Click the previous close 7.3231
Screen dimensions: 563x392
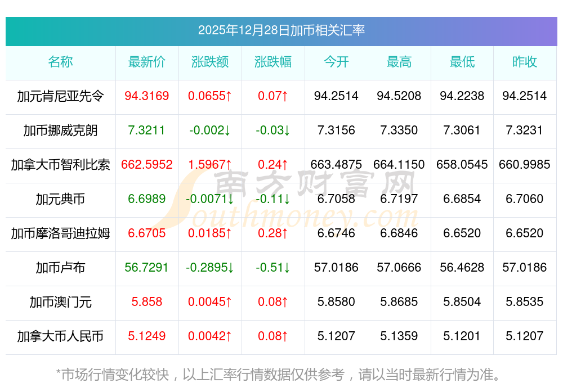(524, 130)
